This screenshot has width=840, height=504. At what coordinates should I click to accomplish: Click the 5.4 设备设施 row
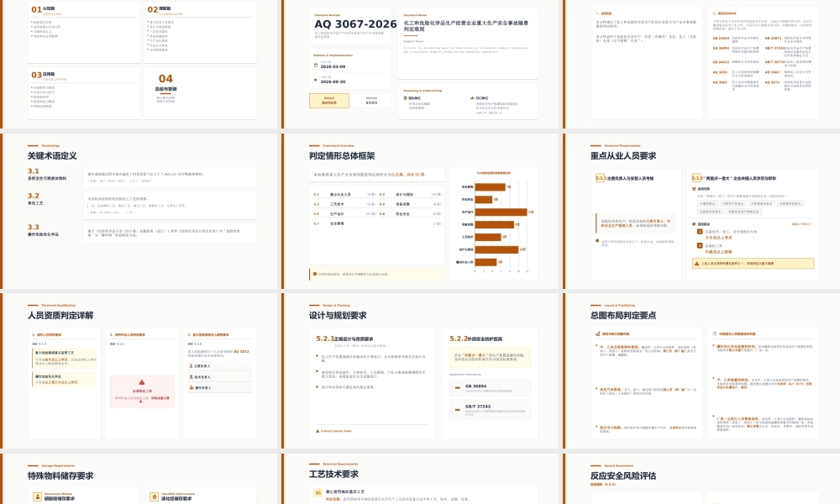(411, 204)
